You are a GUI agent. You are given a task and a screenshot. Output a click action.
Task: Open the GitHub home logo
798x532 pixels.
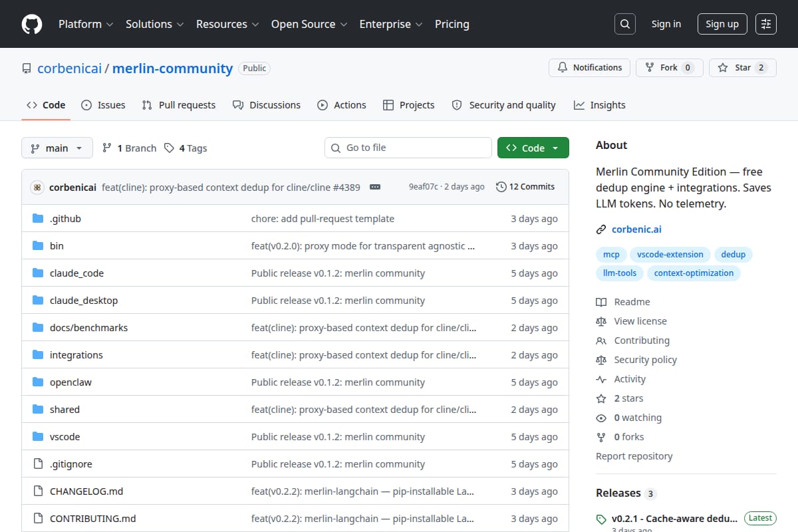pos(31,24)
